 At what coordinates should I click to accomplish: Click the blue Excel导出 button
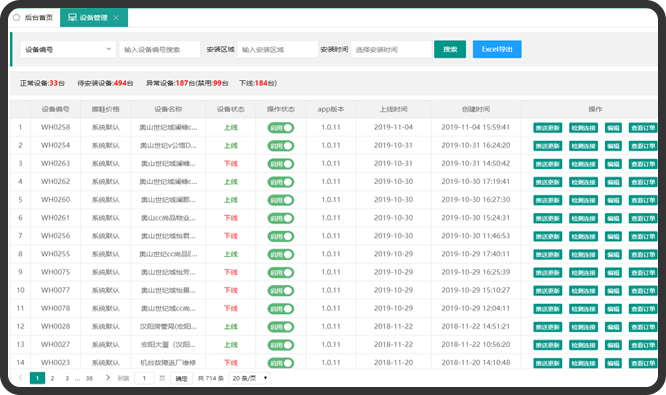click(497, 49)
